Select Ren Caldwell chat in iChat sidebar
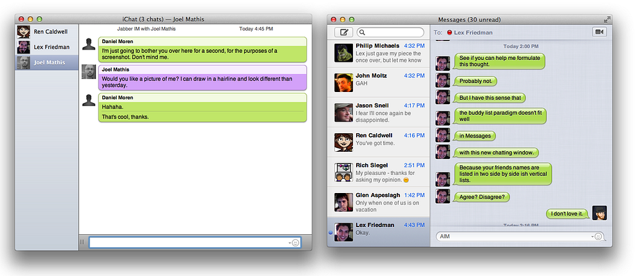Viewport: 644px width, 276px height. (x=47, y=32)
